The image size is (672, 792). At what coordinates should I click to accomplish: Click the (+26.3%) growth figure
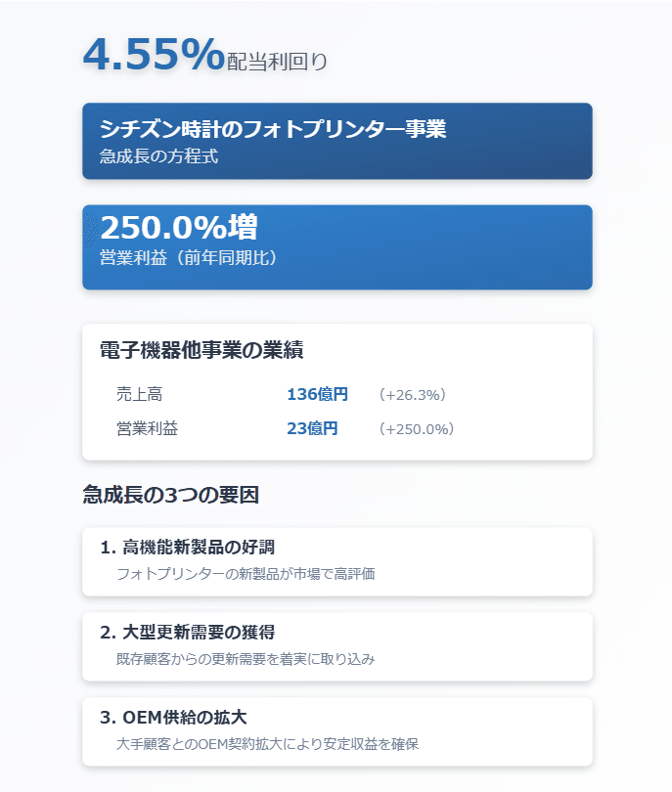[412, 394]
